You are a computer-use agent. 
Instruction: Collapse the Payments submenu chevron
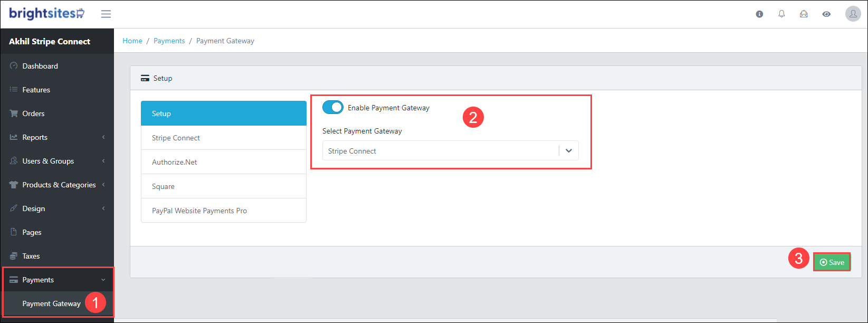point(103,280)
